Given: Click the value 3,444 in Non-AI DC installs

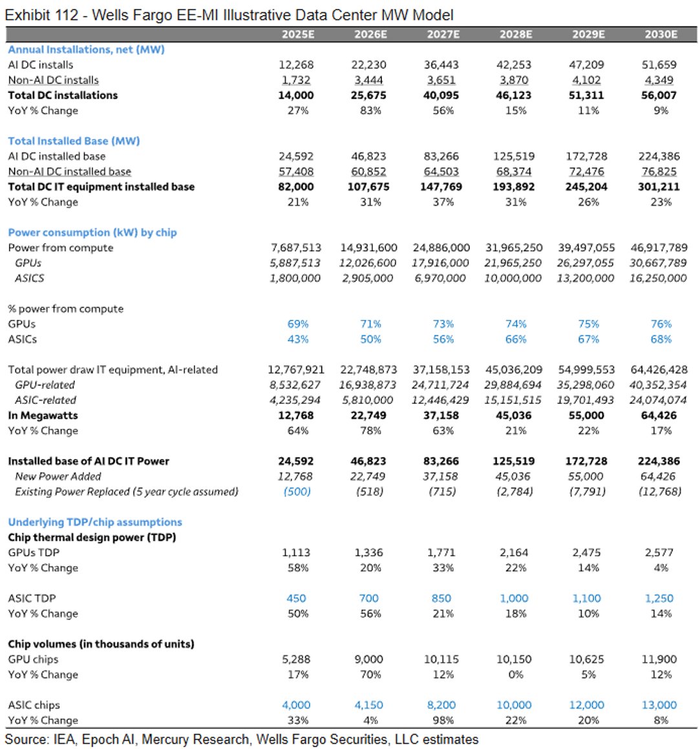Looking at the screenshot, I should click(x=368, y=80).
